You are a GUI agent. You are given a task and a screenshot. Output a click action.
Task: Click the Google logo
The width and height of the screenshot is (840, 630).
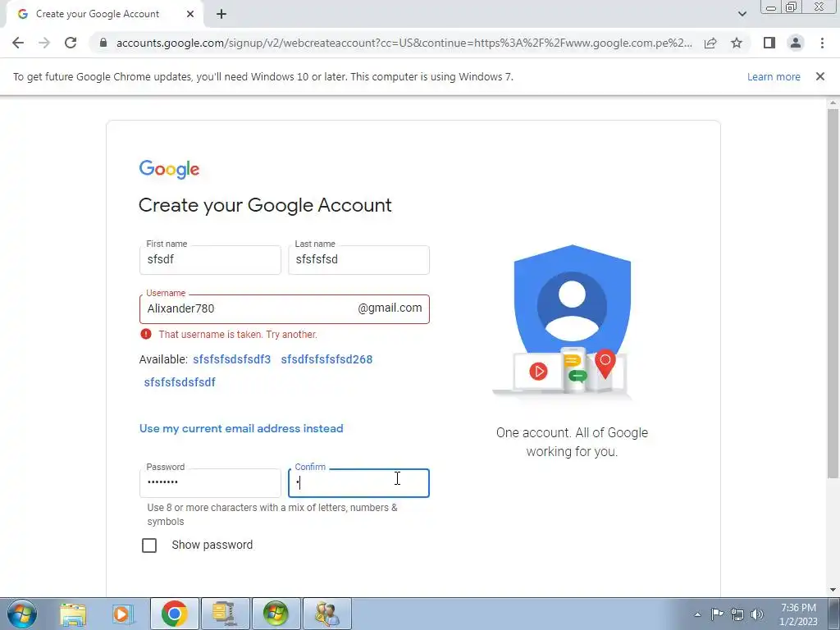click(x=169, y=169)
